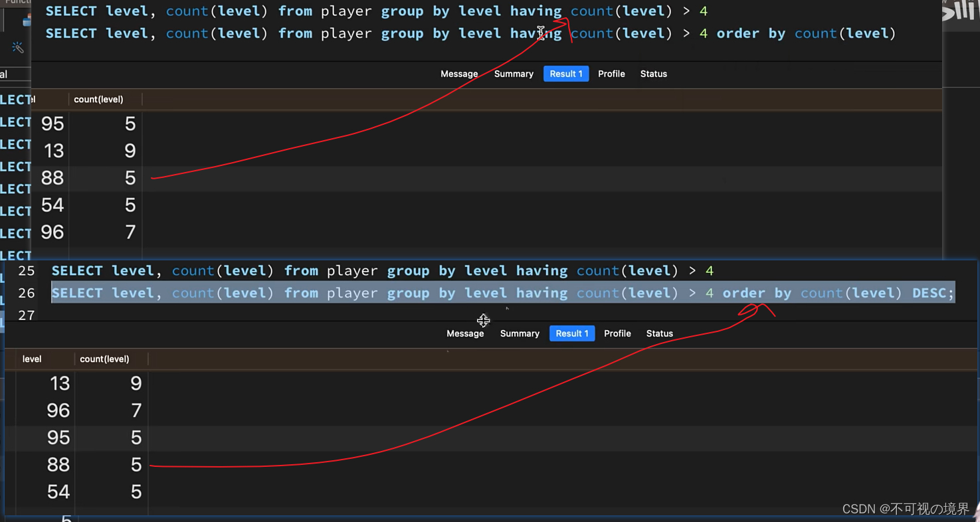Select level cell 88 in lower results

(58, 465)
